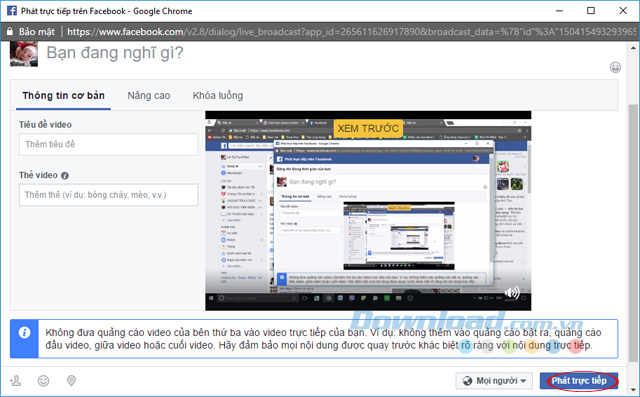The width and height of the screenshot is (640, 397).
Task: Tag friends with the add-person icon
Action: tap(16, 380)
